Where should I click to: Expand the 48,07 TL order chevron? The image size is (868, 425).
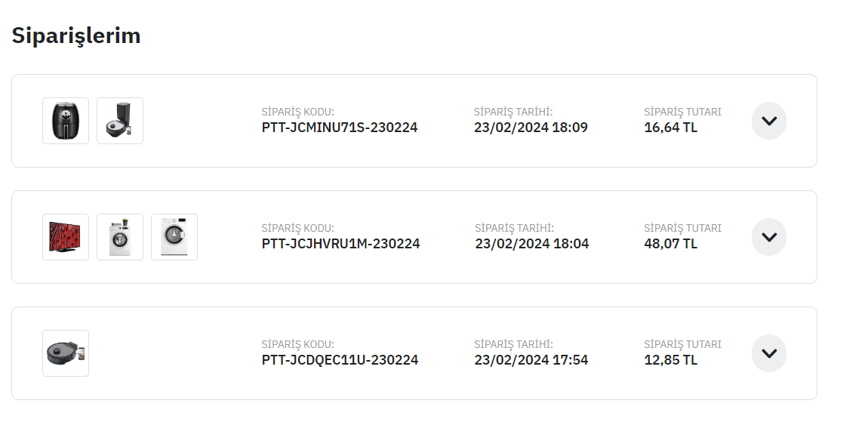[768, 237]
